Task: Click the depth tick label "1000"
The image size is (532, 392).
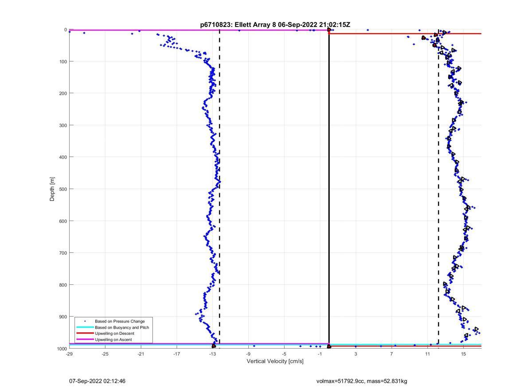Action: pyautogui.click(x=62, y=349)
